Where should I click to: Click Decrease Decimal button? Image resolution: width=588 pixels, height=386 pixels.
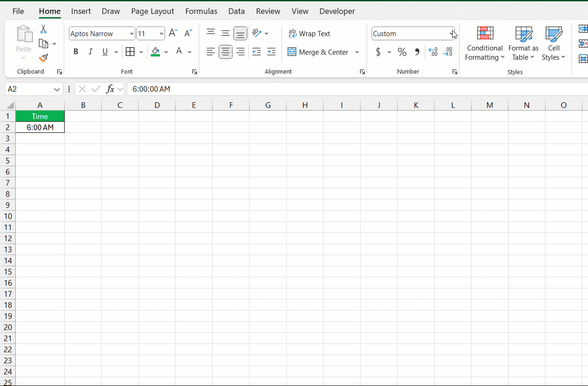click(x=448, y=52)
